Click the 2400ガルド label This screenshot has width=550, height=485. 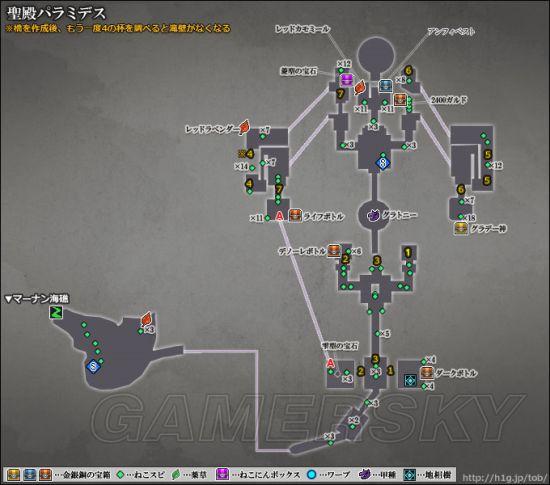point(449,100)
